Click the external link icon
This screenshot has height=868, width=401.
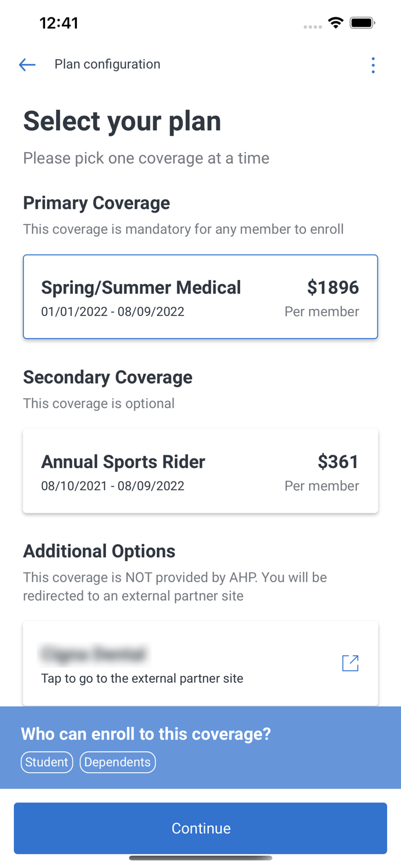pyautogui.click(x=350, y=663)
